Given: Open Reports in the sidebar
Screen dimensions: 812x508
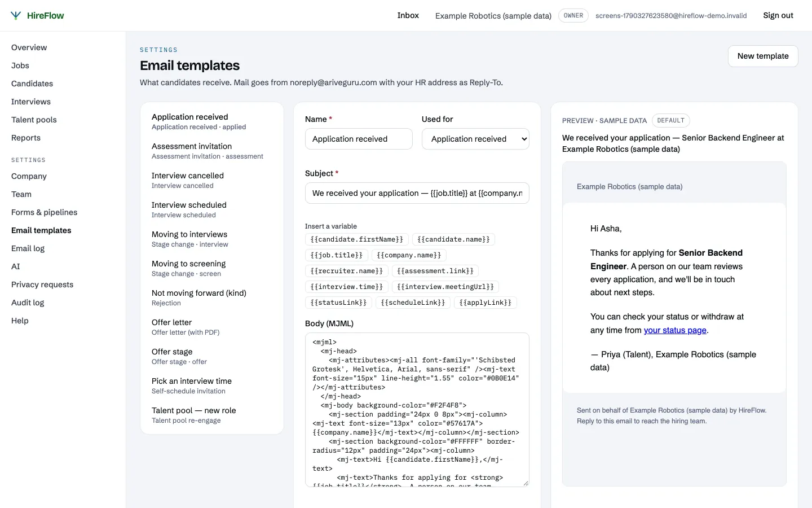Looking at the screenshot, I should [26, 138].
